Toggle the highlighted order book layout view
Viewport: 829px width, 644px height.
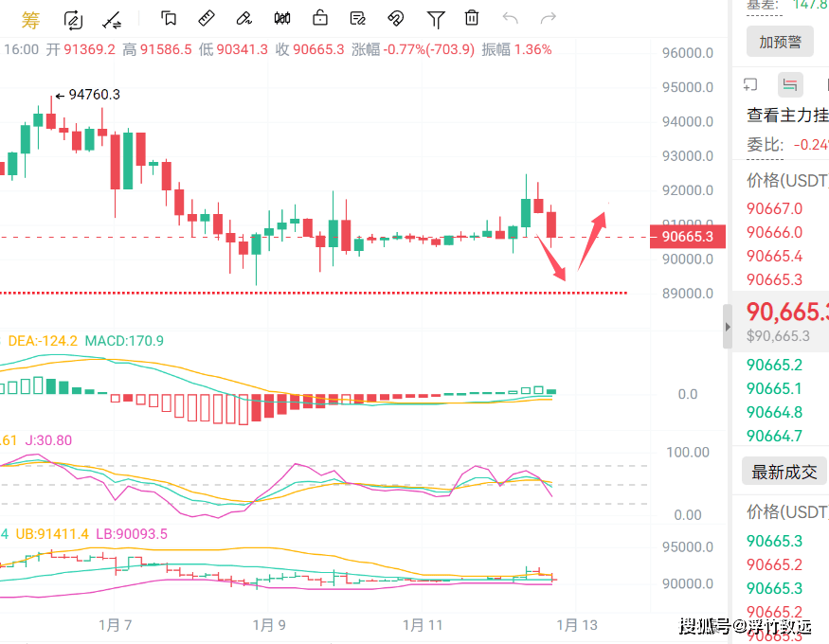[x=790, y=84]
